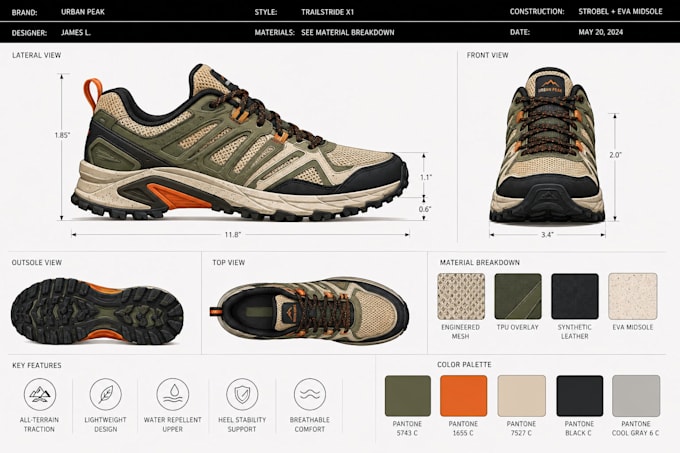Click the 'PANTONE COOL GRAY 6 C' label
This screenshot has width=680, height=453.
tap(636, 428)
